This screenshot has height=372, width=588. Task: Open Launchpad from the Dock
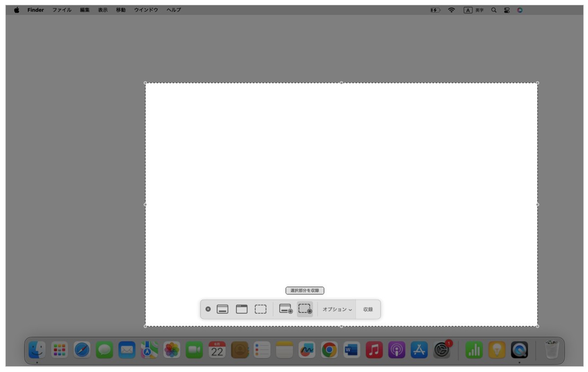coord(59,350)
